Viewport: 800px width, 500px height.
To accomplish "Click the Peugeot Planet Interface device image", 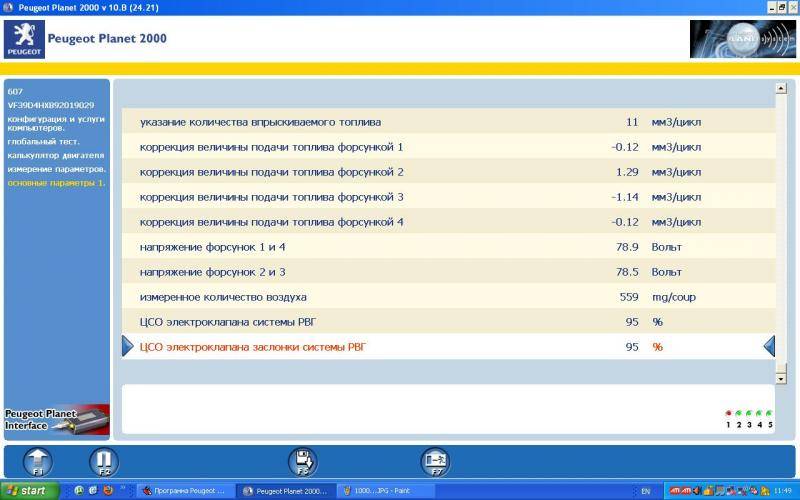I will [x=56, y=418].
